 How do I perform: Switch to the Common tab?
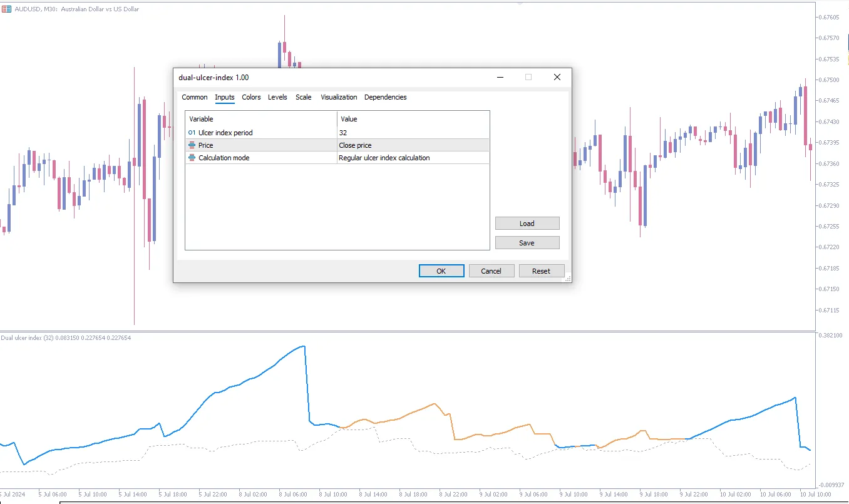(x=195, y=97)
